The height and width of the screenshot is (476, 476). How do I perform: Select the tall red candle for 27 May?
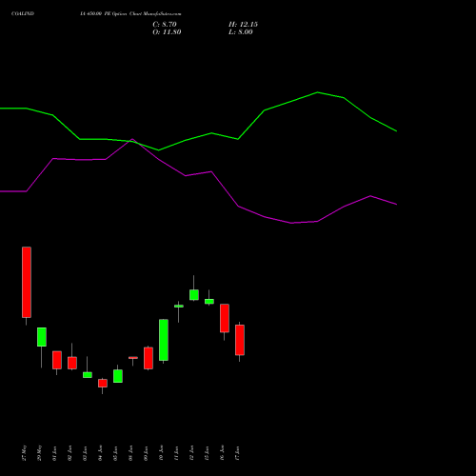27,282
